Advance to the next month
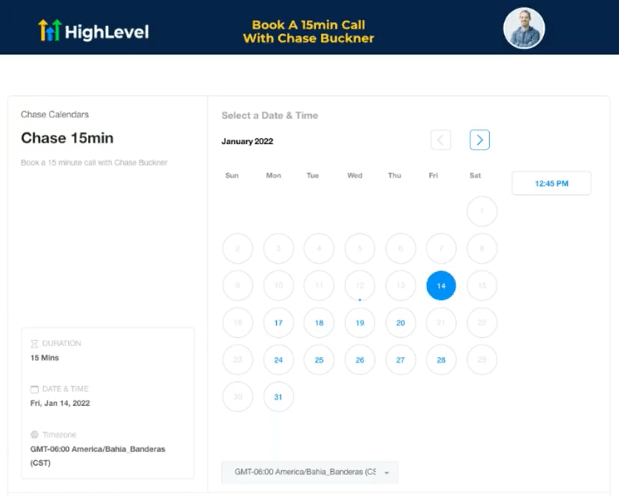 pyautogui.click(x=480, y=140)
